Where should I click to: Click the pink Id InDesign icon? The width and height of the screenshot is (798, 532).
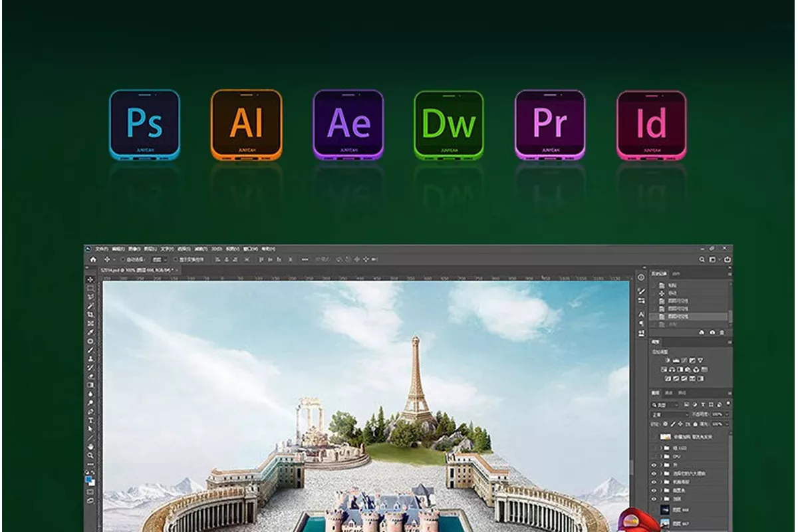click(652, 125)
